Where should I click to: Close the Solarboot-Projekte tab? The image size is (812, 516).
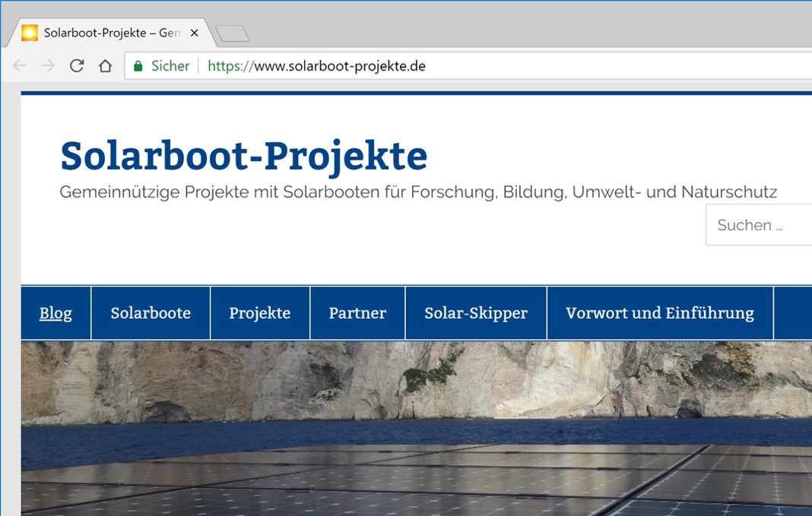point(195,33)
